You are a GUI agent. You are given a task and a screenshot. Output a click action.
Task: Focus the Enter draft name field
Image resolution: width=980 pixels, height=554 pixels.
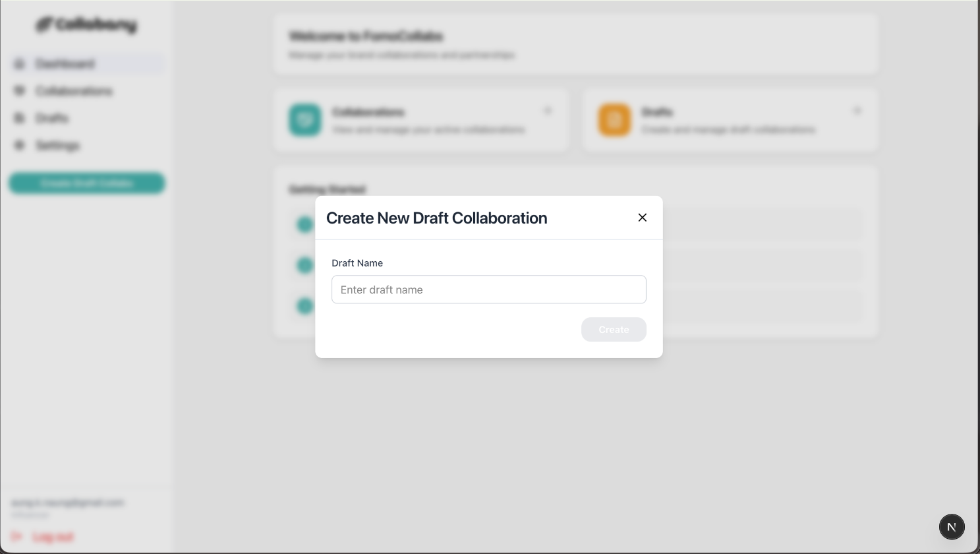(489, 290)
